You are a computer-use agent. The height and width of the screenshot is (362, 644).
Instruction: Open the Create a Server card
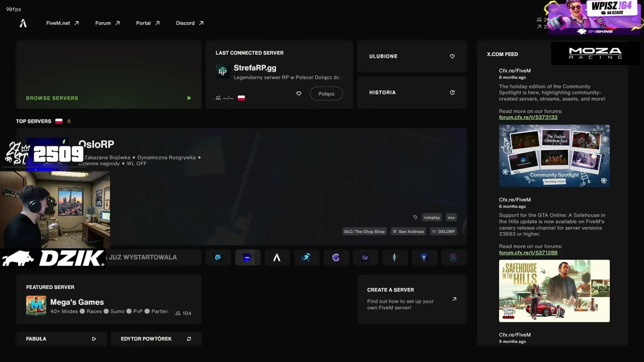tap(412, 299)
